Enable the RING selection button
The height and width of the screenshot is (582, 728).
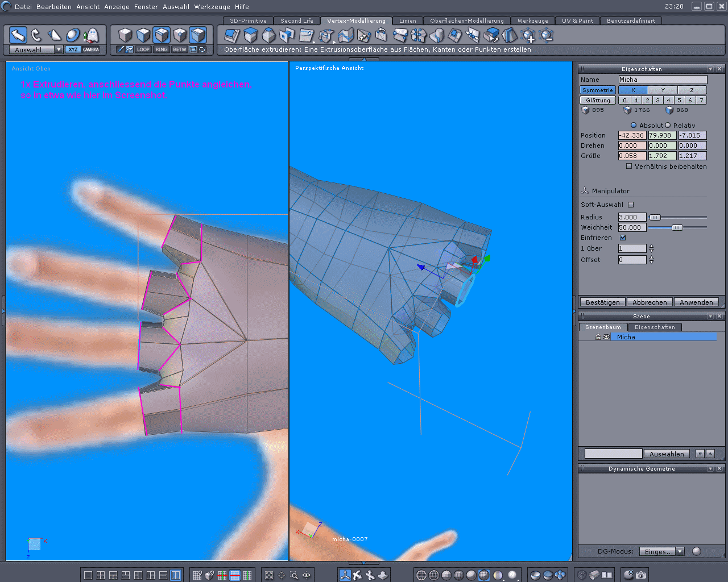click(162, 49)
